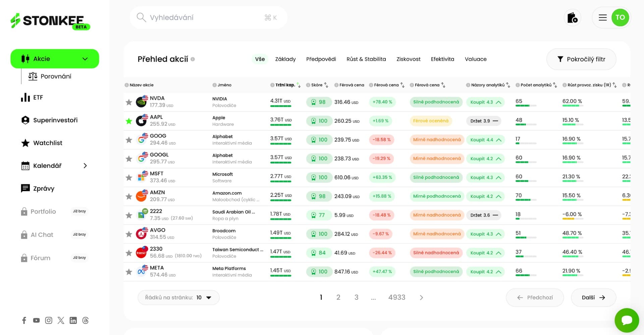644x335 pixels.
Task: Switch to Základy tab
Action: coord(285,59)
